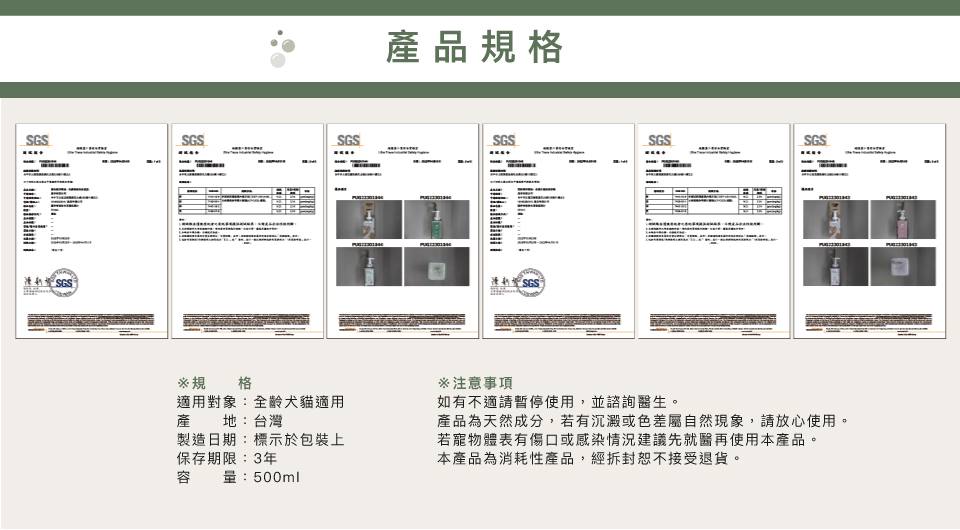Viewport: 960px width, 530px height.
Task: Open the second SGS report page with results table
Action: (x=247, y=231)
